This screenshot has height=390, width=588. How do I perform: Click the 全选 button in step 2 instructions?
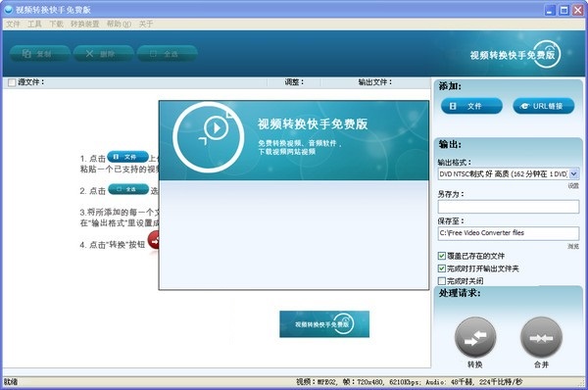tap(128, 189)
